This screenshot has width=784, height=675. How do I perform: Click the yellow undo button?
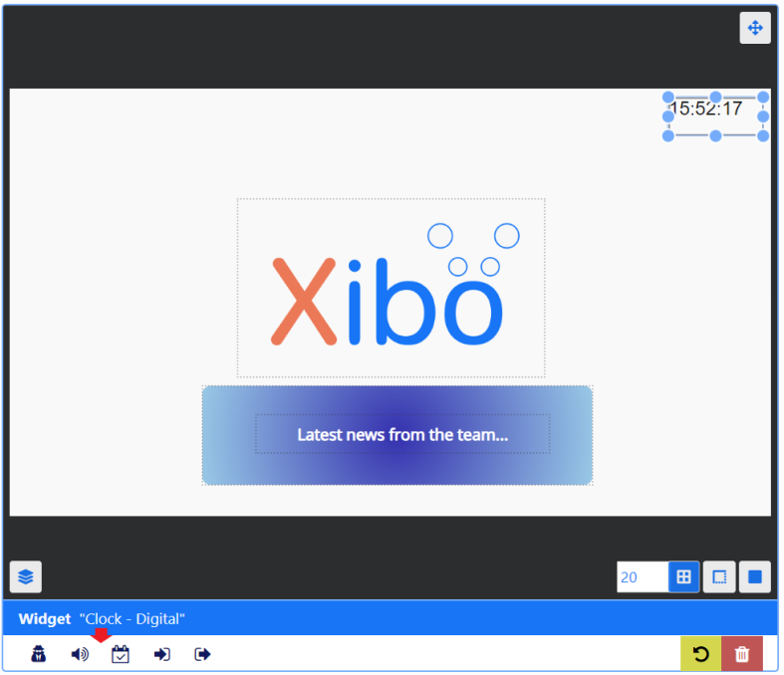pos(701,654)
